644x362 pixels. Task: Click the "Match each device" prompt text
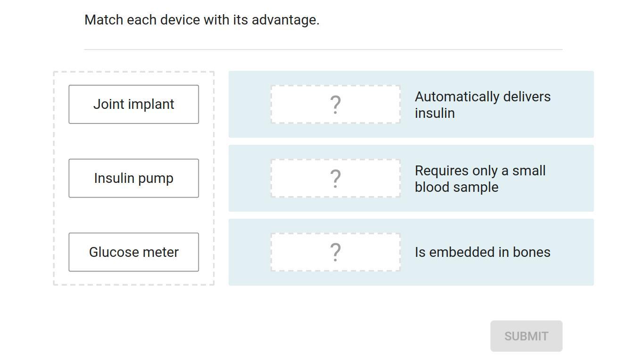(x=202, y=20)
